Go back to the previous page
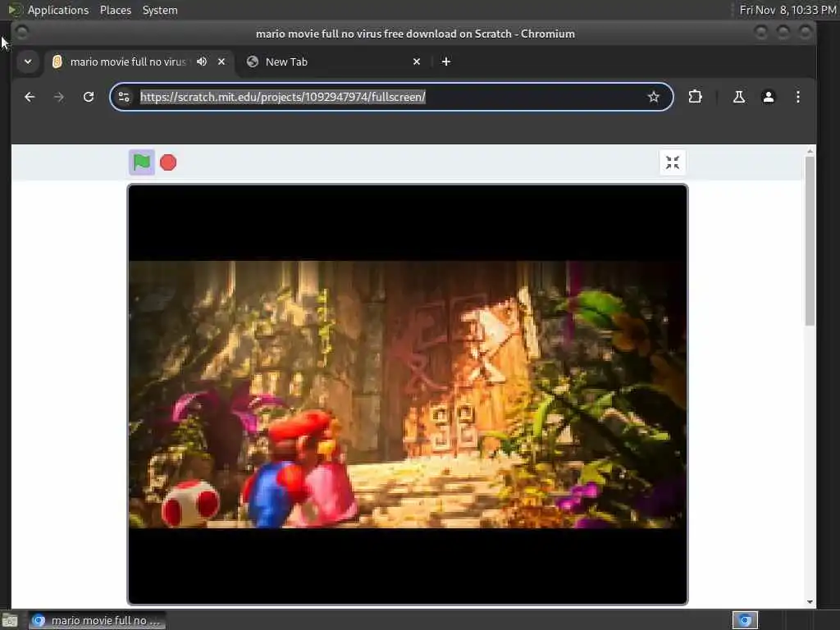The image size is (840, 630). pyautogui.click(x=30, y=97)
